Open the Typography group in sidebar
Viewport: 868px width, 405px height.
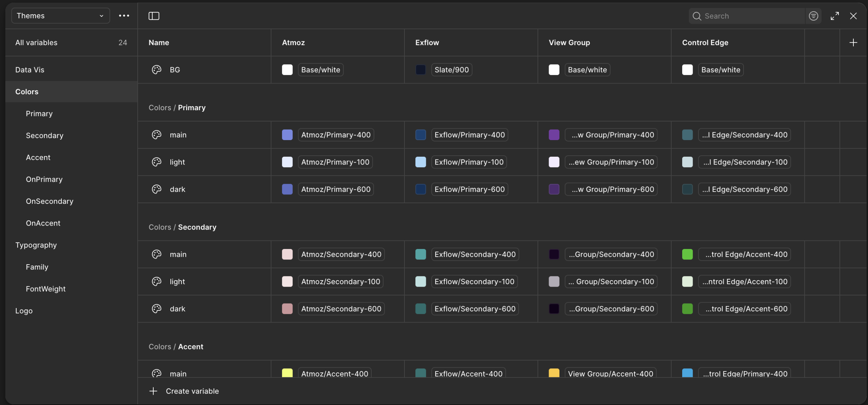(36, 245)
